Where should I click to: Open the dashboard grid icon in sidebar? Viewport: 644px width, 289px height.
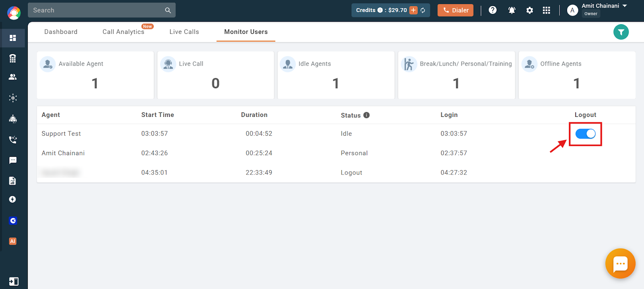pyautogui.click(x=13, y=38)
